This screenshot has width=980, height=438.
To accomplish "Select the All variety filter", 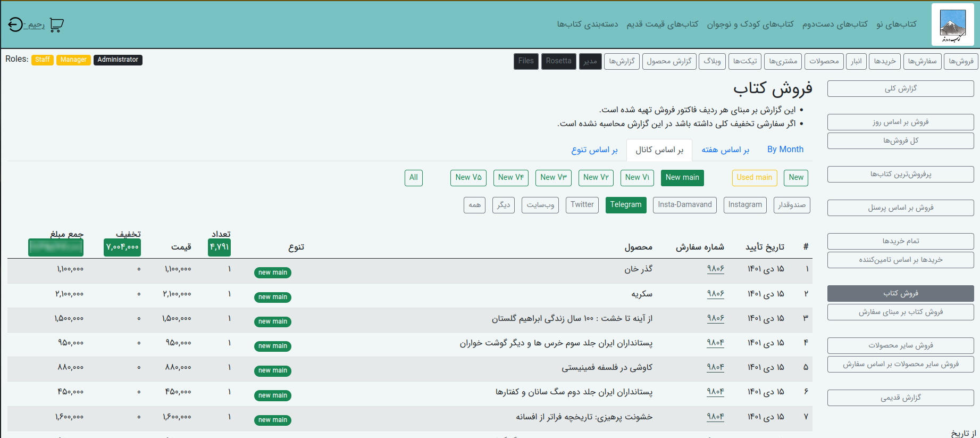I will (x=414, y=178).
